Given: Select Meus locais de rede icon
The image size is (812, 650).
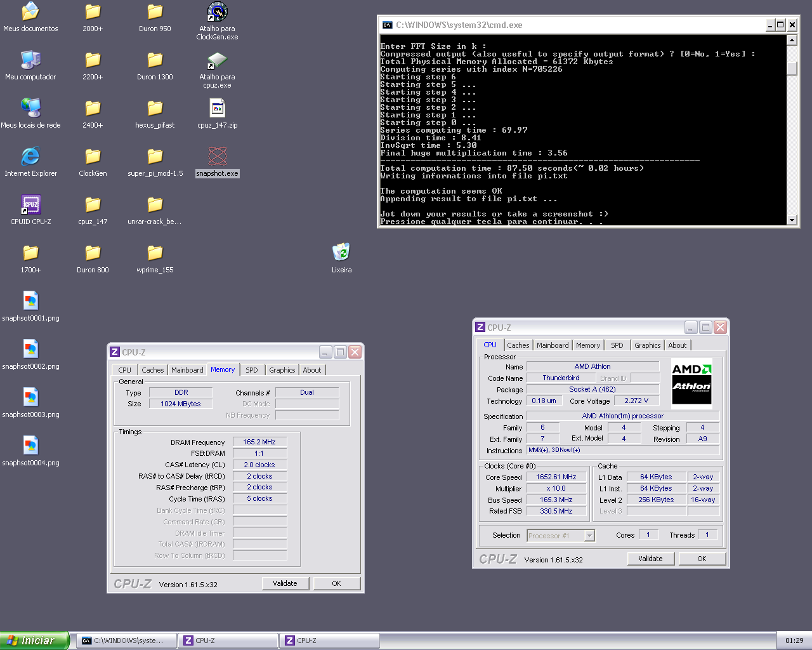Looking at the screenshot, I should (30, 114).
